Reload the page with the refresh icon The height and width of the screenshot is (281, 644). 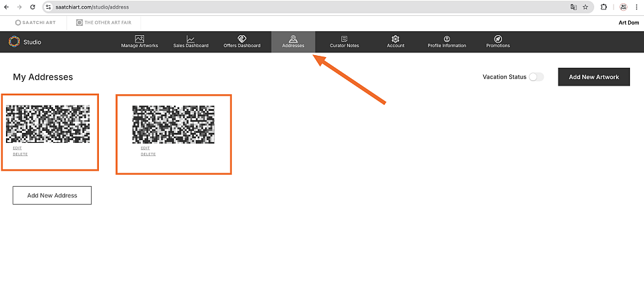(33, 7)
